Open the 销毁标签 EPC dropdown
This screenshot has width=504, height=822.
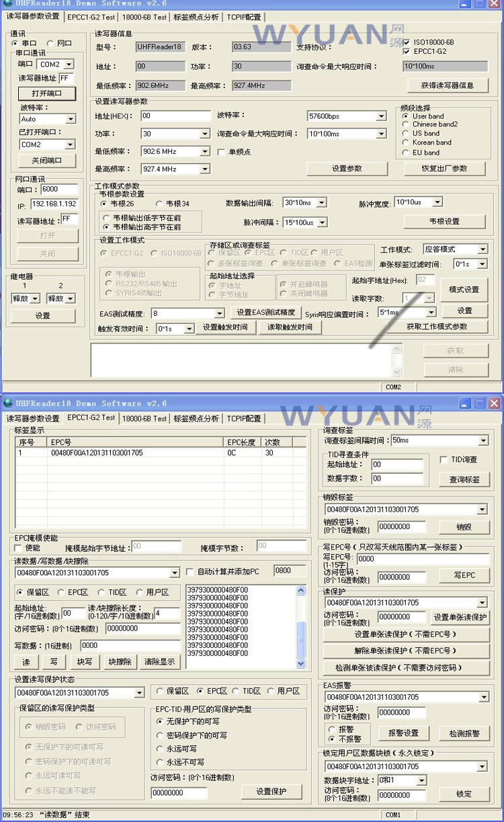(x=482, y=509)
